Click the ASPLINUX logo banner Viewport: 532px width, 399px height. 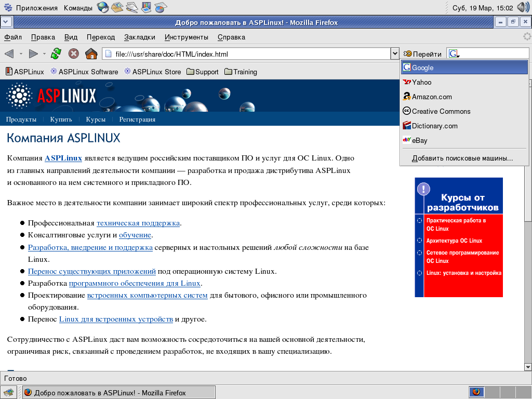pos(51,96)
